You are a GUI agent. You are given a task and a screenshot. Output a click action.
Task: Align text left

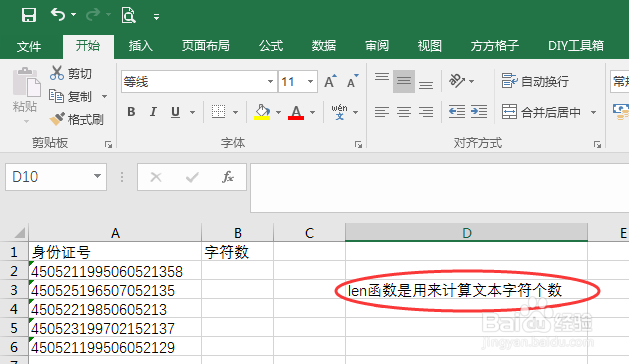pos(382,112)
